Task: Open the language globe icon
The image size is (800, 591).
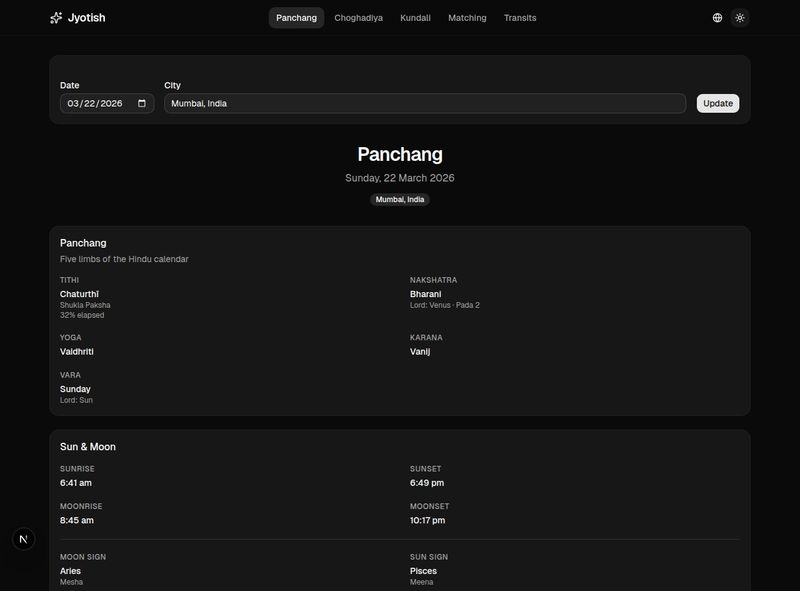Action: pos(717,18)
